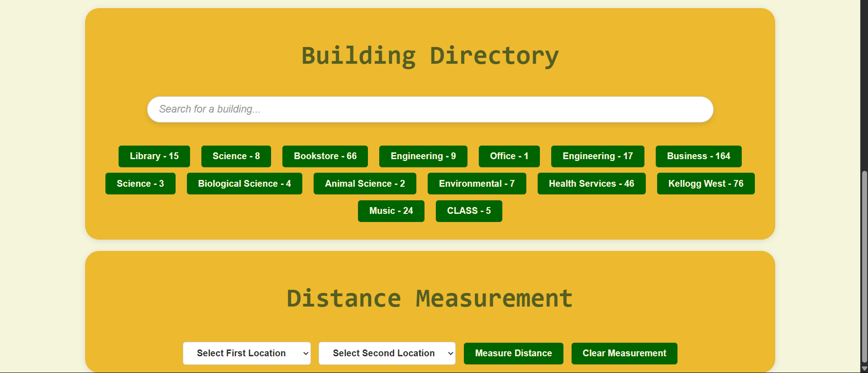Select Animal Science - 2 building

pyautogui.click(x=365, y=184)
